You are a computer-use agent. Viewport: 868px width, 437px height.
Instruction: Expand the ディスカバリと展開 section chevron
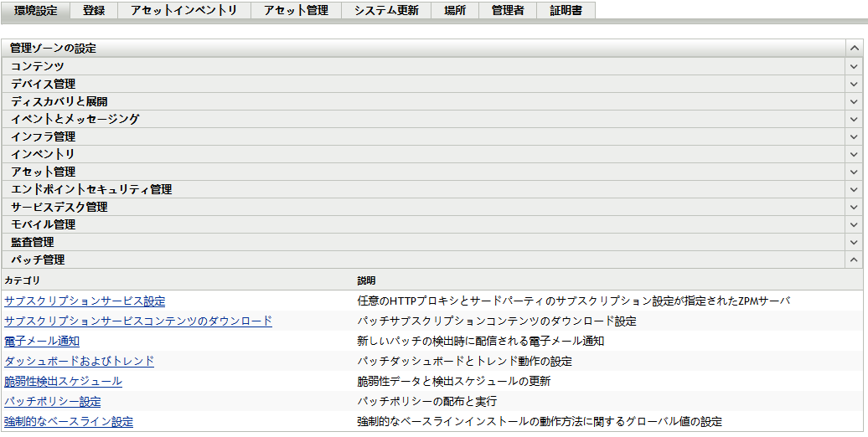coord(854,102)
